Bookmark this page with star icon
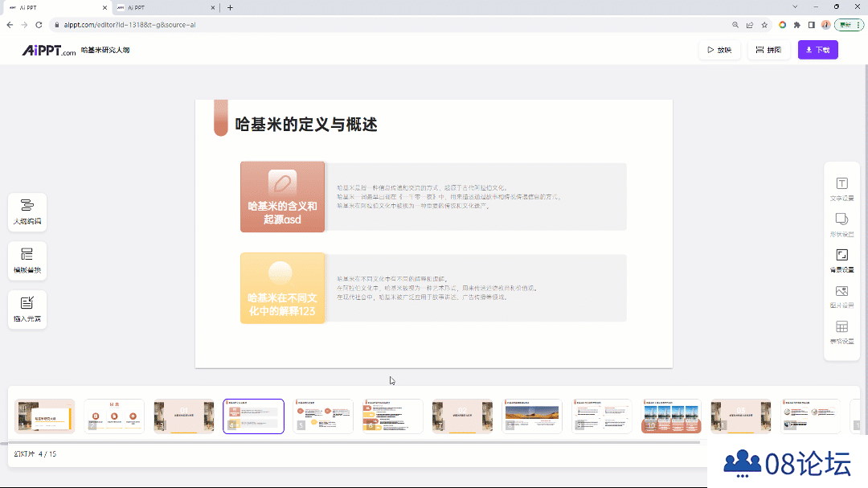The image size is (868, 488). (764, 25)
